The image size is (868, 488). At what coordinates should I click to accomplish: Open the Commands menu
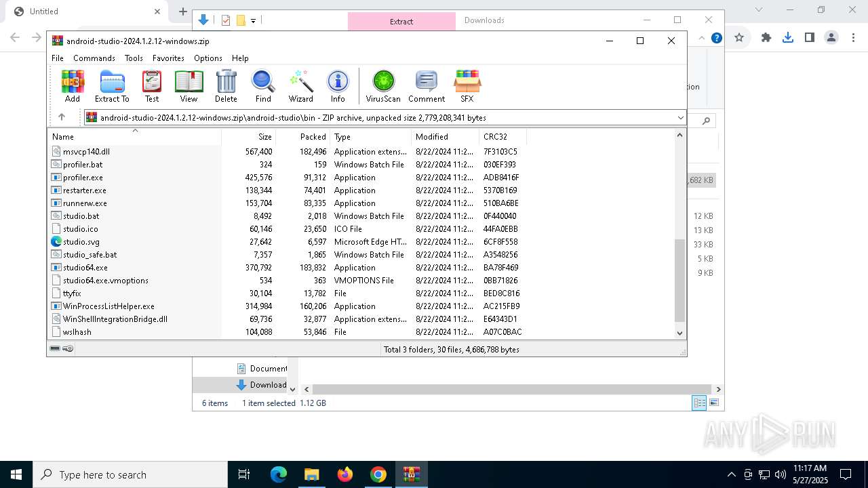(94, 58)
